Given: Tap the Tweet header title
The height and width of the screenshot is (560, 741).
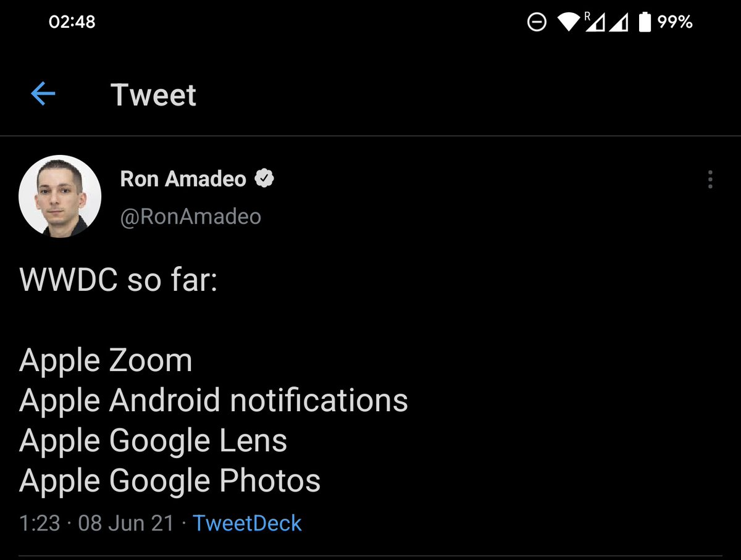Looking at the screenshot, I should [154, 95].
